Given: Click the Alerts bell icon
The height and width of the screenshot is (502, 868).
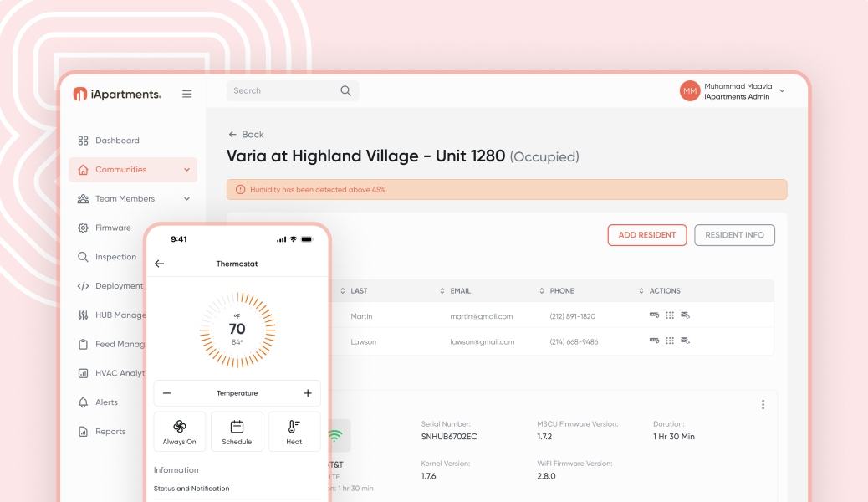Looking at the screenshot, I should coord(83,402).
